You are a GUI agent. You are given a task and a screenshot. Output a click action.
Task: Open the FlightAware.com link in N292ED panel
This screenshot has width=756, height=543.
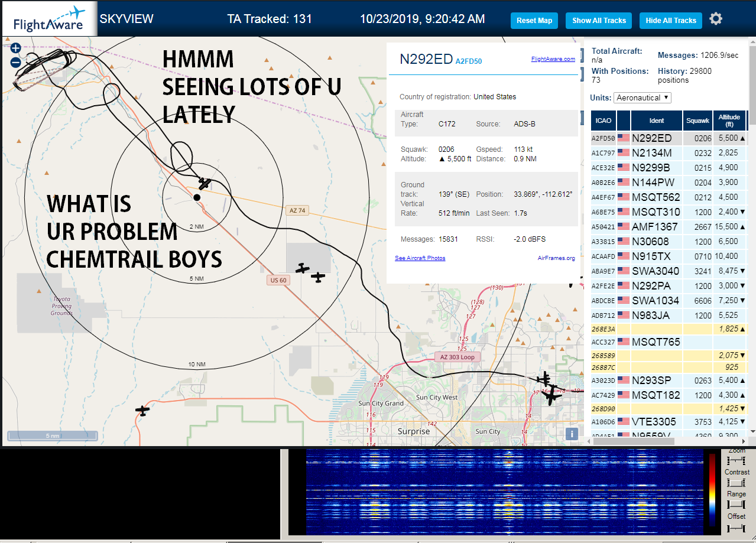point(553,59)
